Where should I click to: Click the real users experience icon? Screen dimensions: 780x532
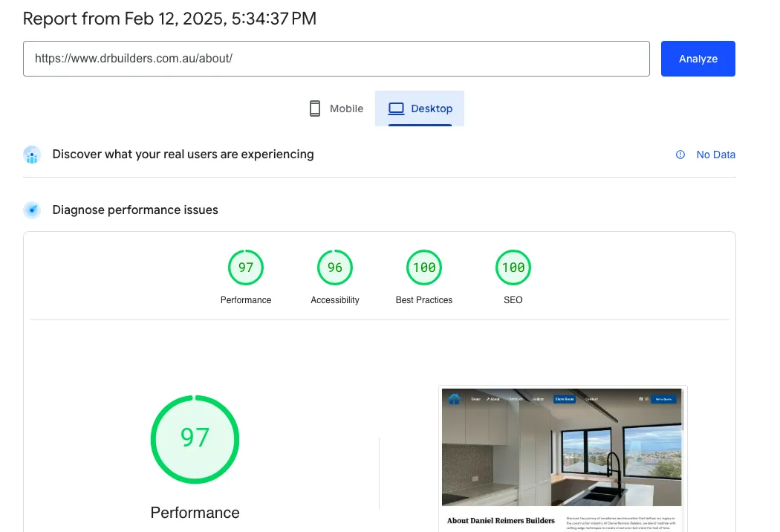click(x=32, y=155)
